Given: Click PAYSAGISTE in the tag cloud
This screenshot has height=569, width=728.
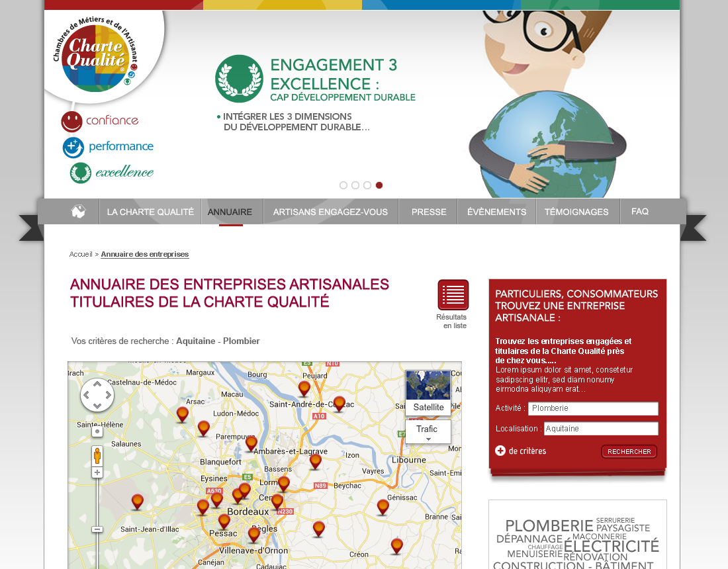Looking at the screenshot, I should pyautogui.click(x=623, y=528).
